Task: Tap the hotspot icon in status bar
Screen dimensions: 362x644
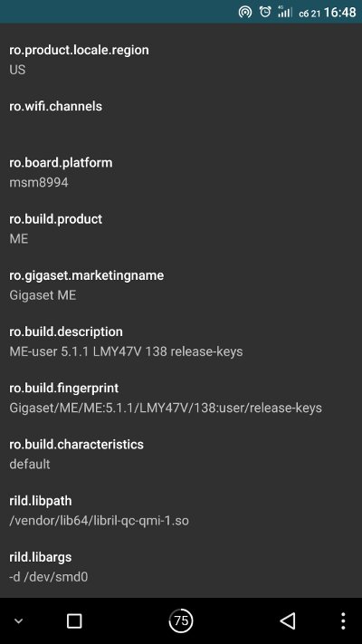Action: 245,12
